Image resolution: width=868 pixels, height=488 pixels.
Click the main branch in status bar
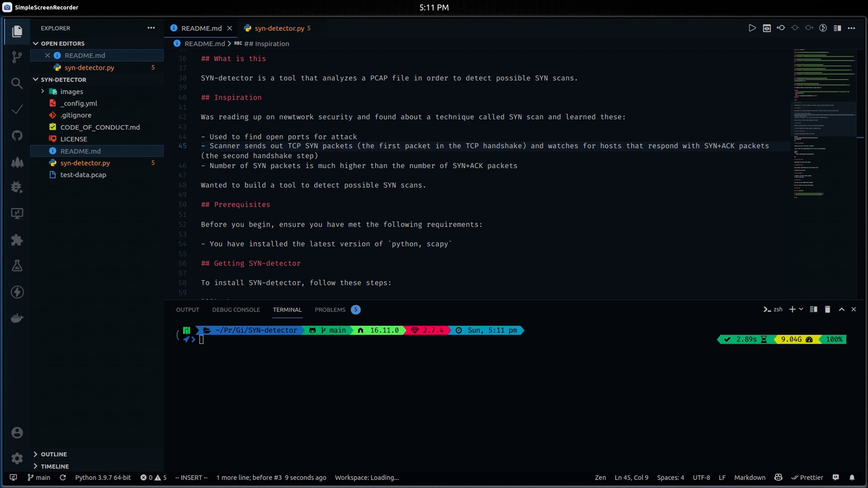click(39, 478)
